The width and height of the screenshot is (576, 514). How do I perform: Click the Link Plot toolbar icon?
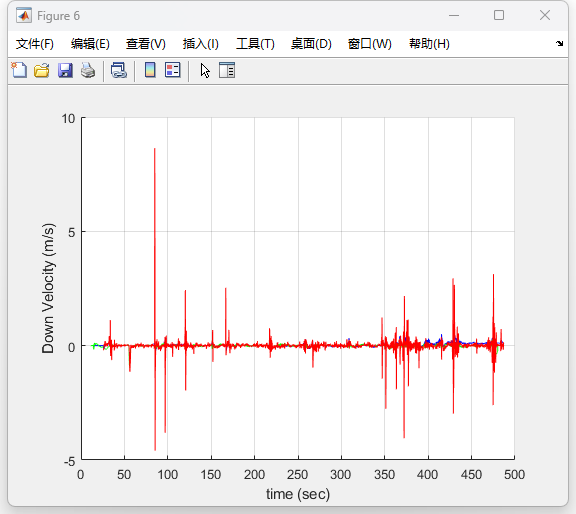click(119, 70)
